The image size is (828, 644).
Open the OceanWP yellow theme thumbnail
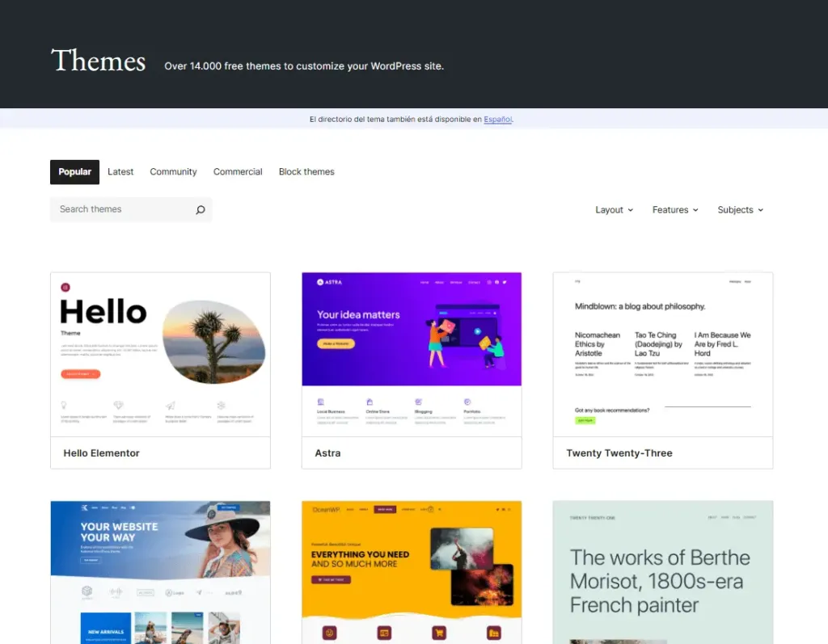[x=412, y=572]
